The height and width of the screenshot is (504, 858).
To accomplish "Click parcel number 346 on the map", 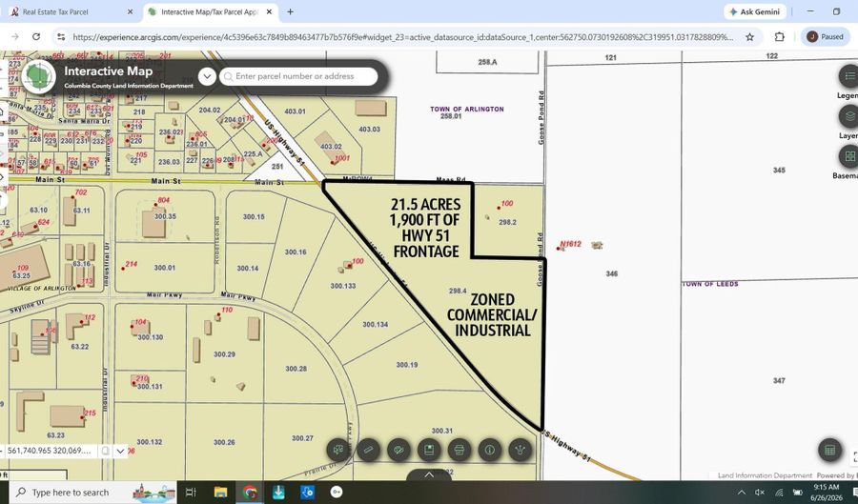I will [612, 273].
